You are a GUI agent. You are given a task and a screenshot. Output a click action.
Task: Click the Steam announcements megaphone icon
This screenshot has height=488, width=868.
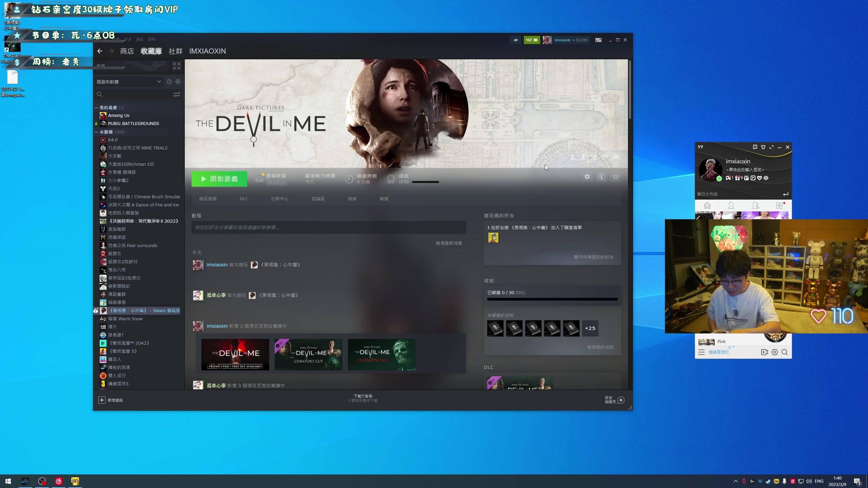point(515,40)
